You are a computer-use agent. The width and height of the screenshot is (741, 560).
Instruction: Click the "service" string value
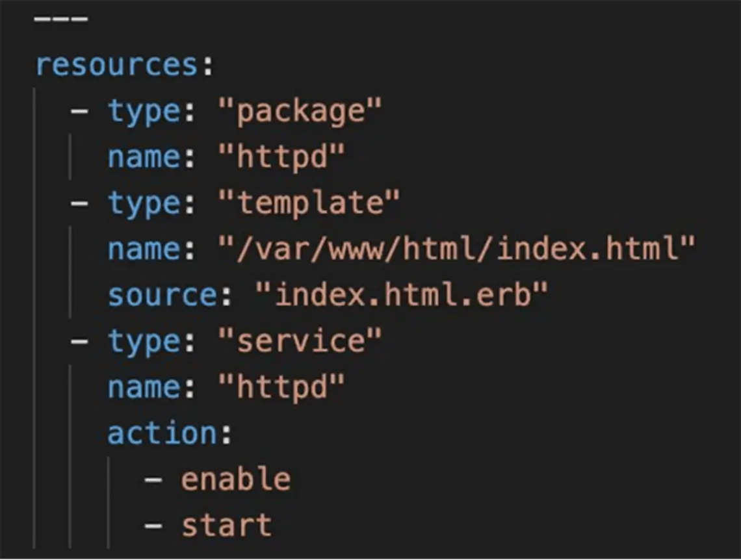[x=300, y=342]
